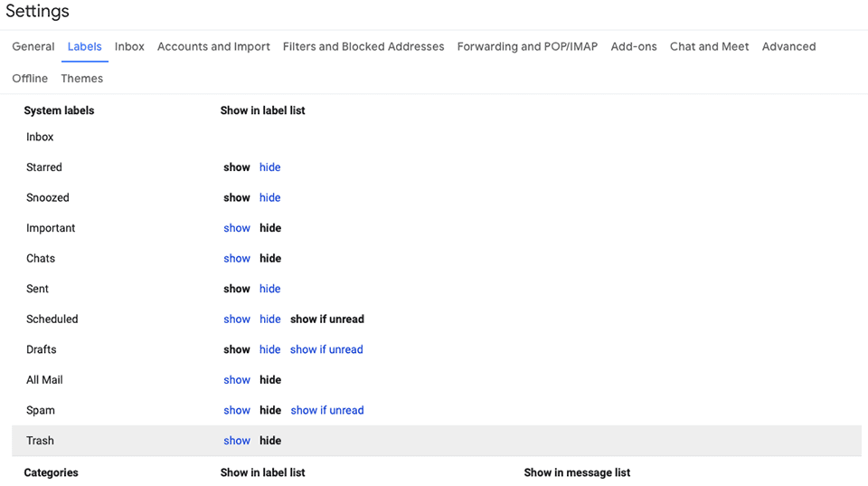Viewport: 868px width, 486px height.
Task: Go to the Themes tab
Action: click(82, 79)
